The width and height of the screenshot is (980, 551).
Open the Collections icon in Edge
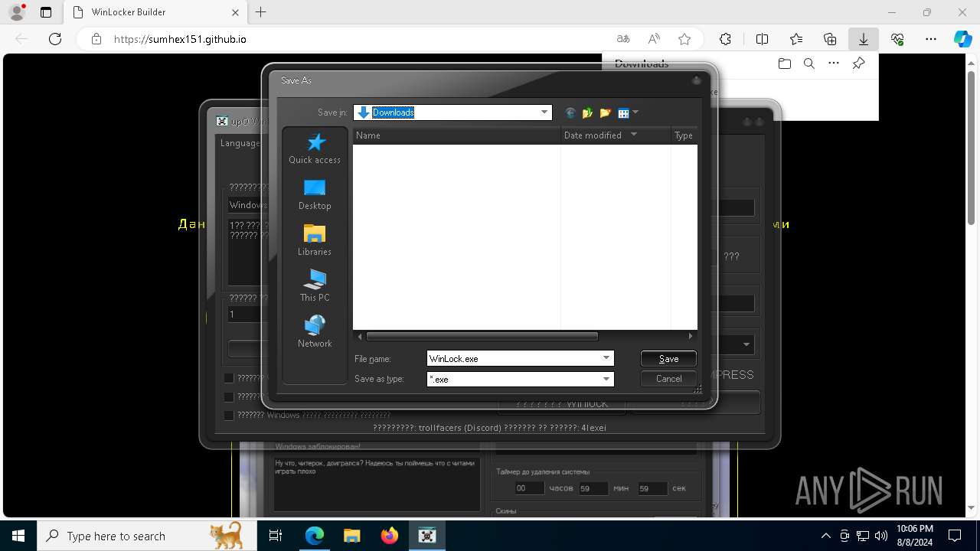point(830,39)
